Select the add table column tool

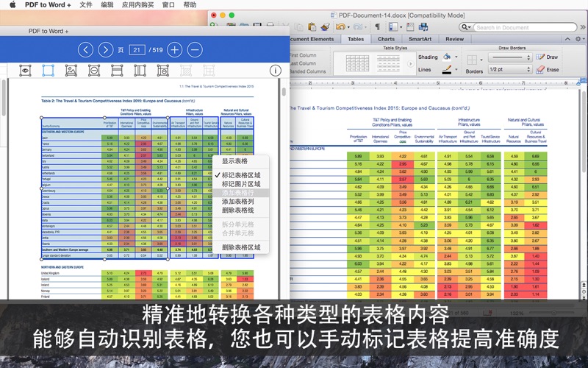tap(140, 70)
